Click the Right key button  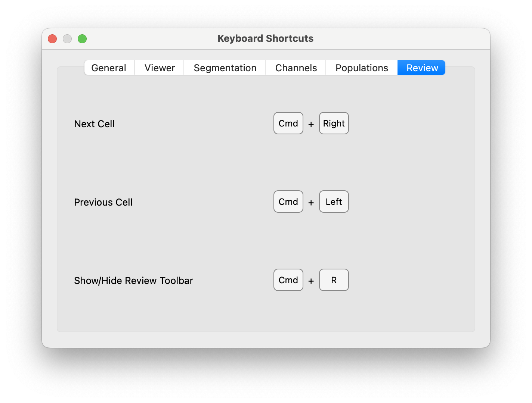pyautogui.click(x=334, y=123)
